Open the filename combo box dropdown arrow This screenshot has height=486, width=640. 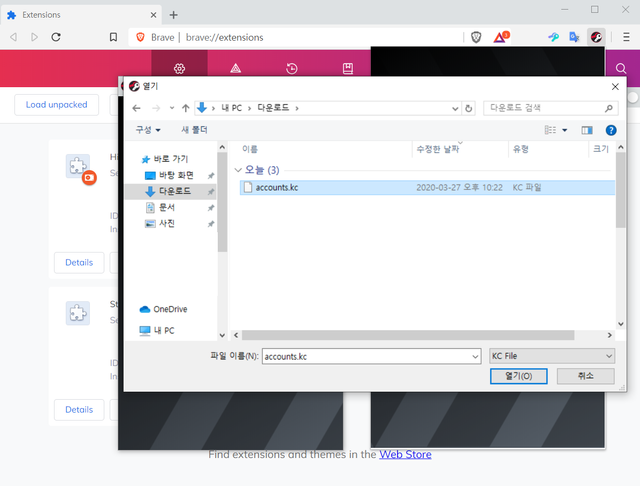475,356
